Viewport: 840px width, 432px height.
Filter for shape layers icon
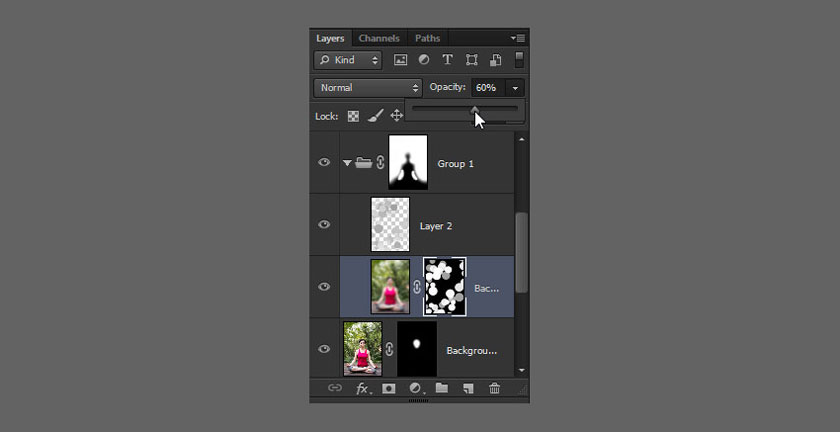point(471,60)
